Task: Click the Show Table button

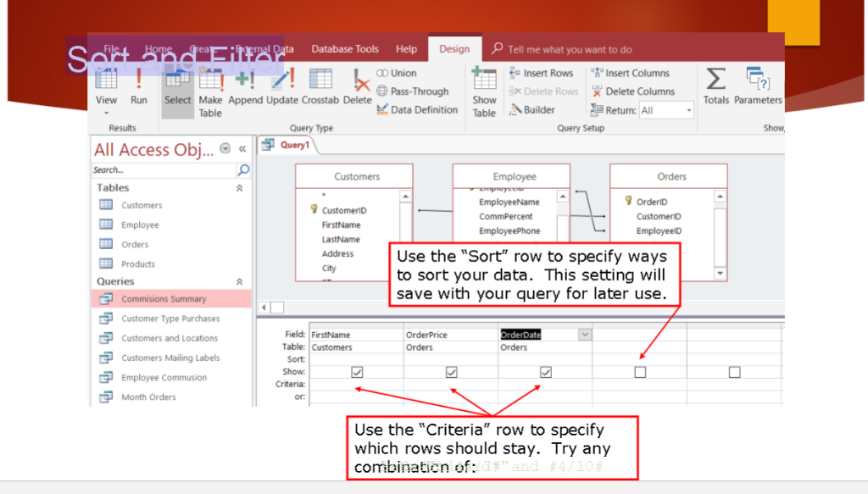Action: 484,92
